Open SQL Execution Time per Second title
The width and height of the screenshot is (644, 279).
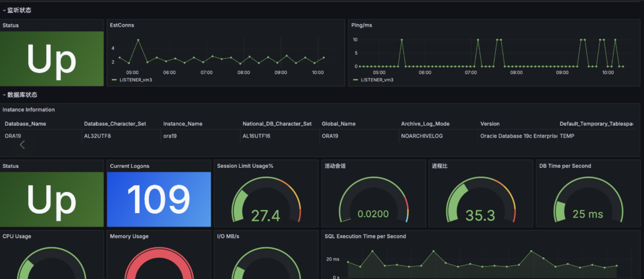[365, 236]
